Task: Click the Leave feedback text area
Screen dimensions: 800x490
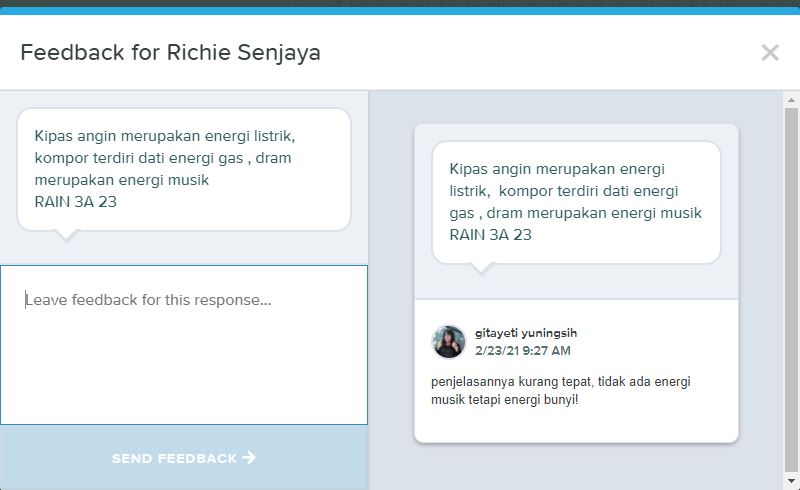Action: [x=184, y=345]
